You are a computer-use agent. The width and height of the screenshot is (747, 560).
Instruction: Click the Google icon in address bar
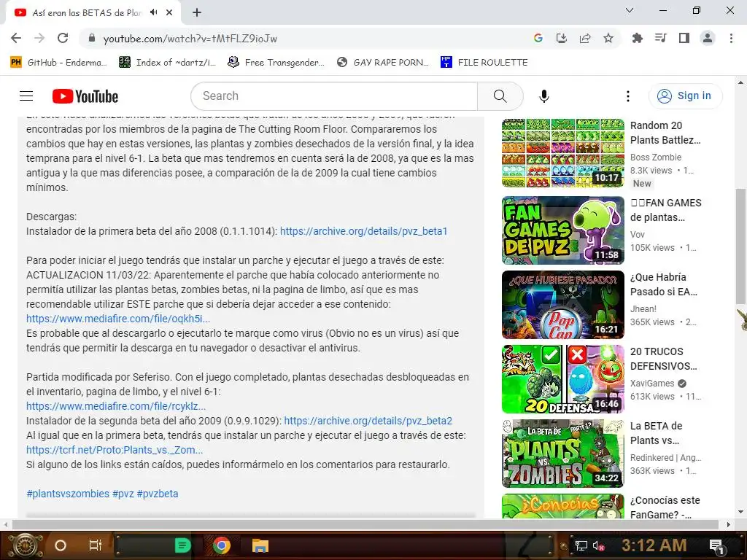coord(538,38)
